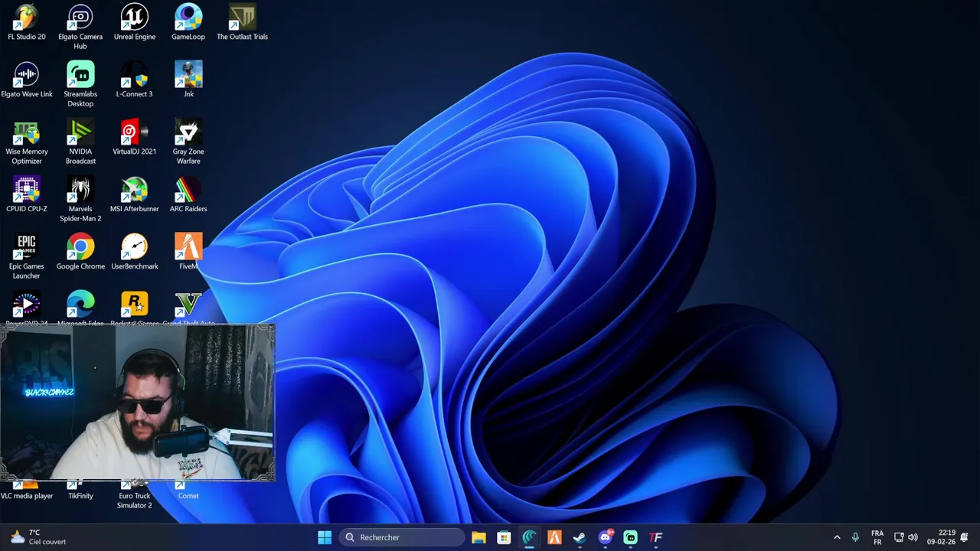Click the Rechercher search box
This screenshot has height=551, width=980.
click(401, 537)
